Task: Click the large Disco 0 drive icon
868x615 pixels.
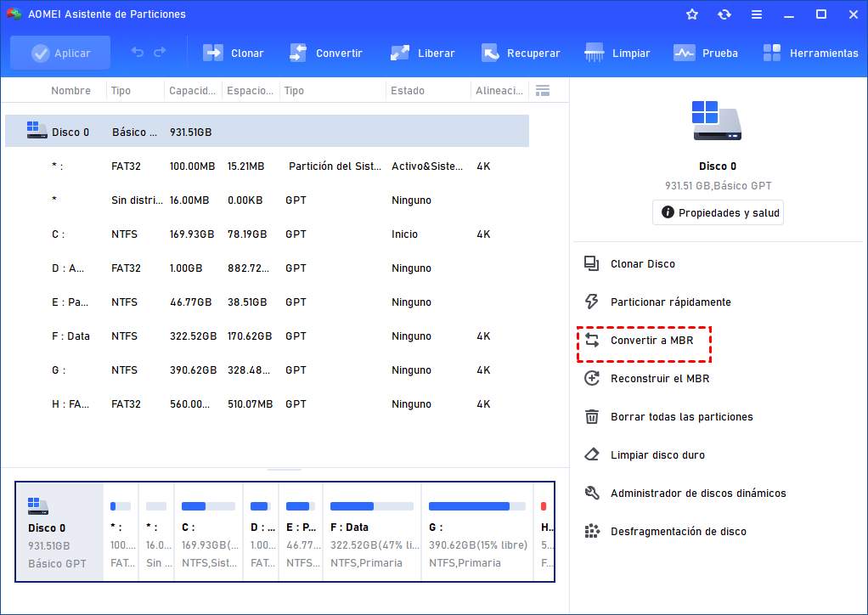Action: [x=717, y=121]
